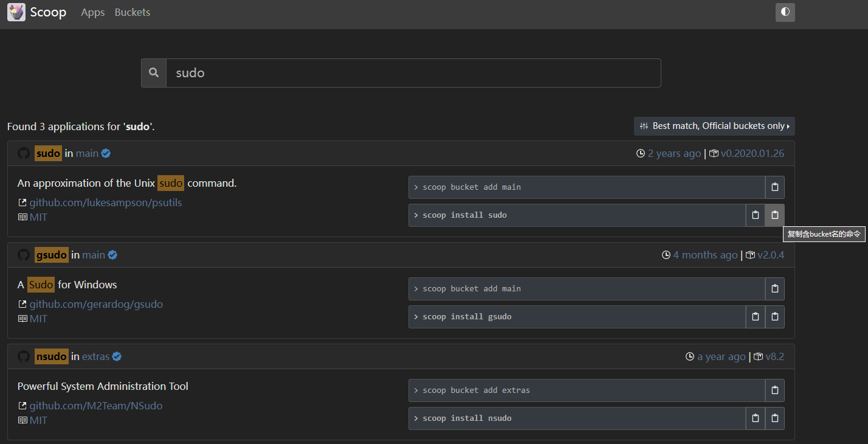Open the Buckets menu item

coord(132,12)
